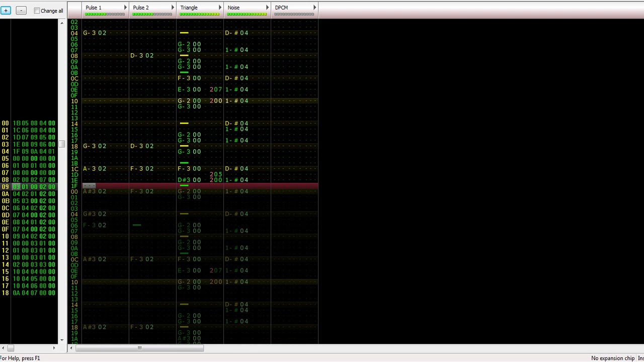
Task: Enable the Change all checkbox
Action: [37, 11]
